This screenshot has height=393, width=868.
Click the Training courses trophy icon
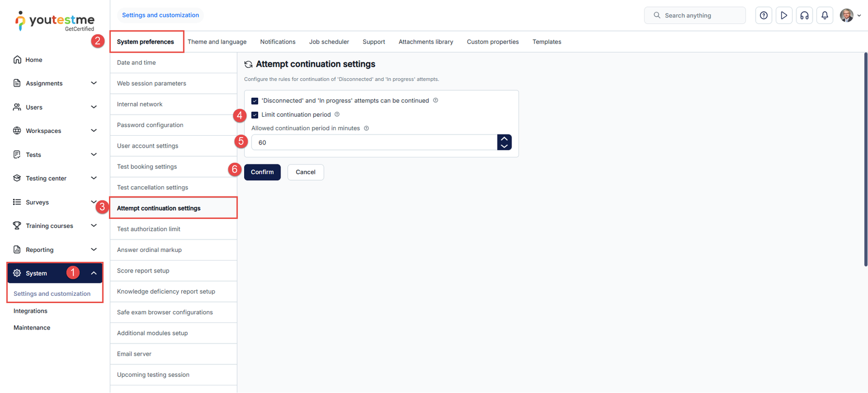17,226
